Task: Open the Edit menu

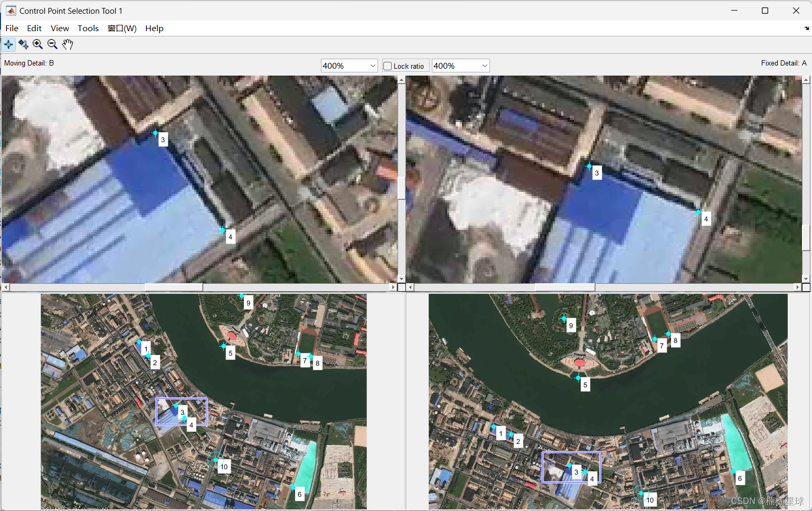Action: [x=34, y=29]
